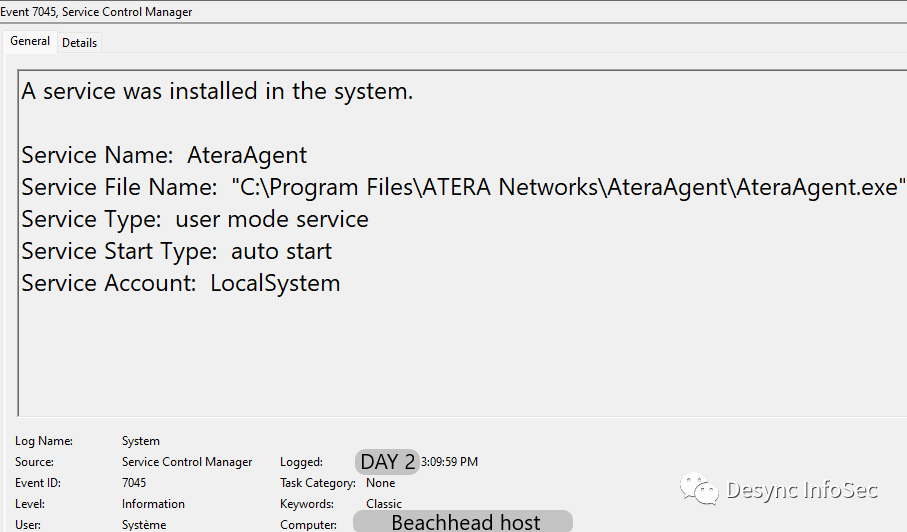Click the 'Task Category:' field label
Viewport: 907px width, 532px height.
[318, 482]
